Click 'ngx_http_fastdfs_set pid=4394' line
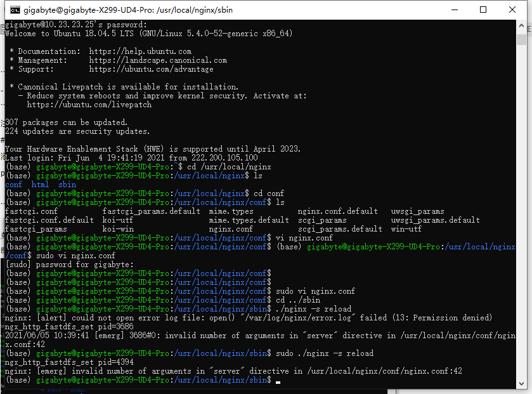 pyautogui.click(x=69, y=362)
